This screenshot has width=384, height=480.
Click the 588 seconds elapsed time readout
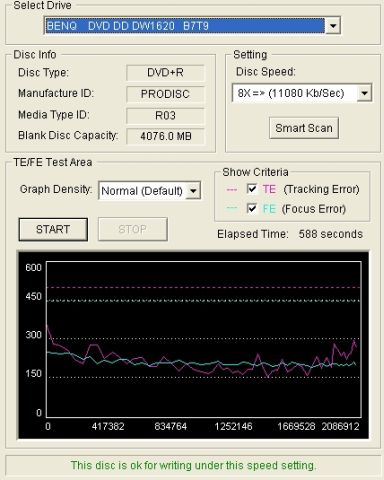pos(331,234)
